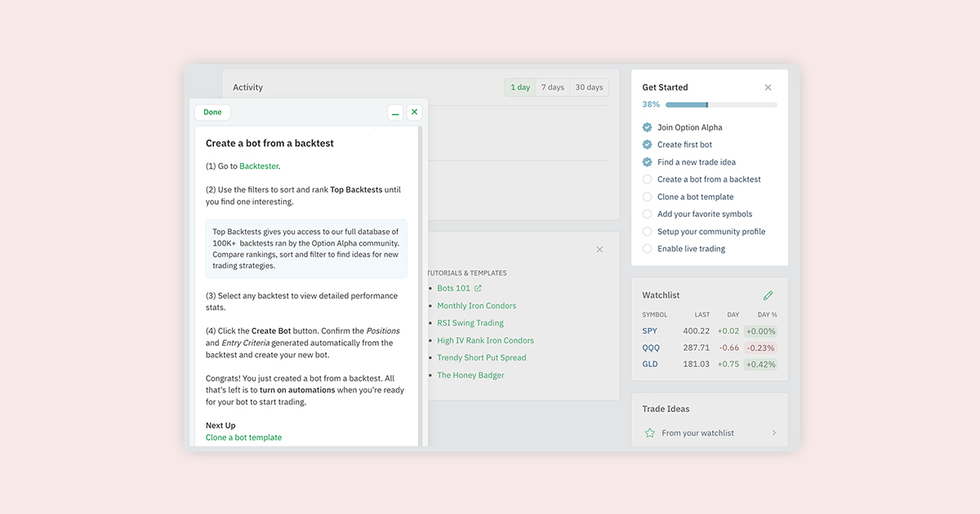Open the Trendy Short Put Spread tutorial
Viewport: 980px width, 514px height.
tap(482, 357)
